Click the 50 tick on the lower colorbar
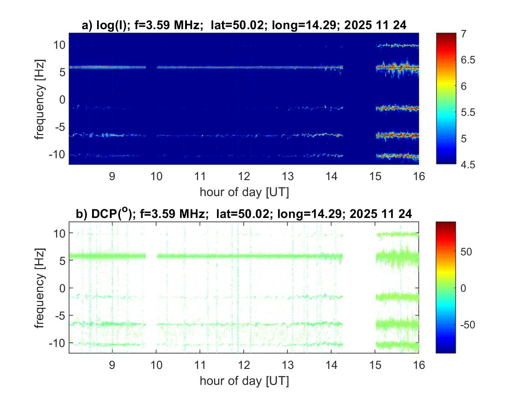 468,251
